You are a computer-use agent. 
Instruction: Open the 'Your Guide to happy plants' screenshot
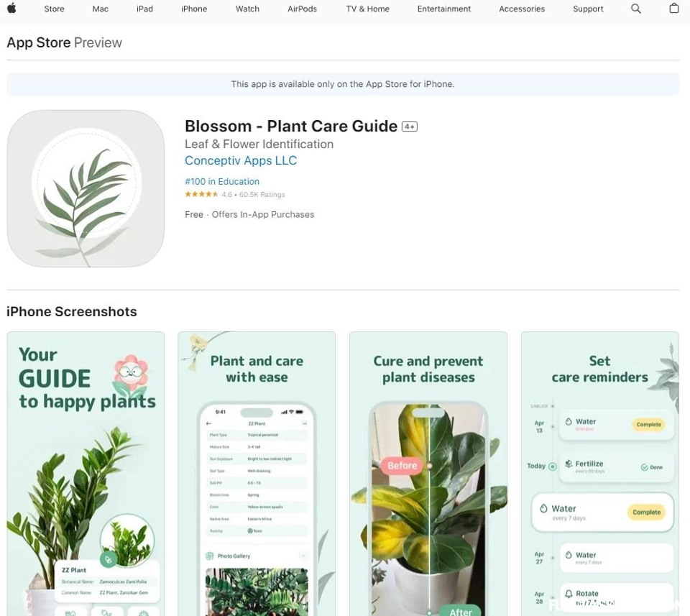pyautogui.click(x=86, y=474)
